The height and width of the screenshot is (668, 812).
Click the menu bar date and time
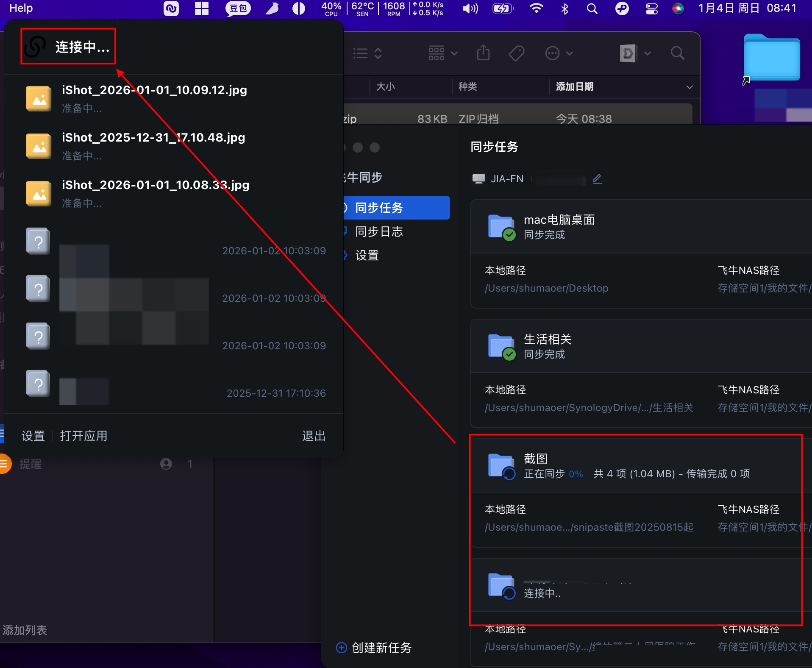point(747,8)
